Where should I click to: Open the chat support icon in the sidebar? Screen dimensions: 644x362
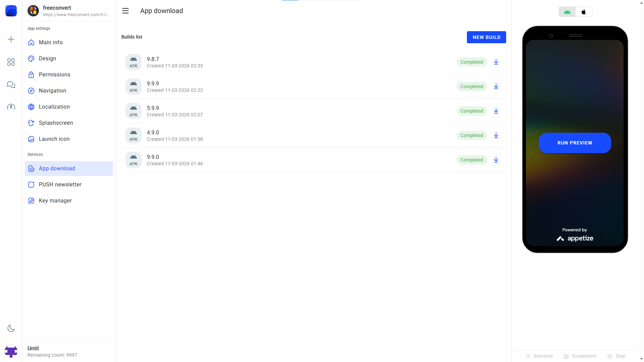(11, 85)
